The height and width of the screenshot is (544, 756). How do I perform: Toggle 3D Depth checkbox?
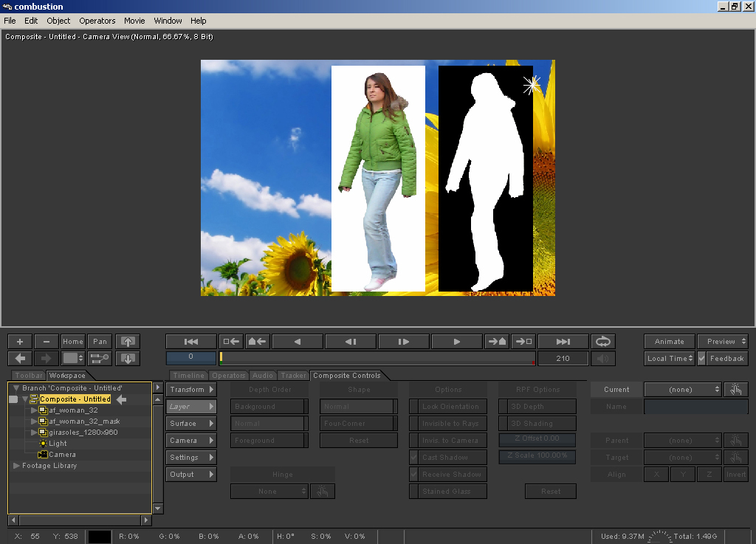click(503, 406)
